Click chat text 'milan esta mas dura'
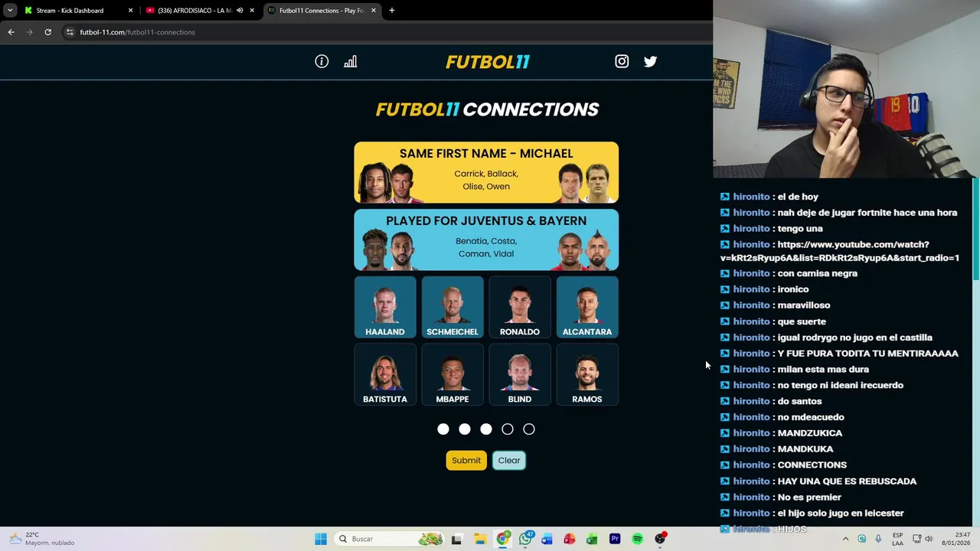This screenshot has height=551, width=980. (x=823, y=369)
